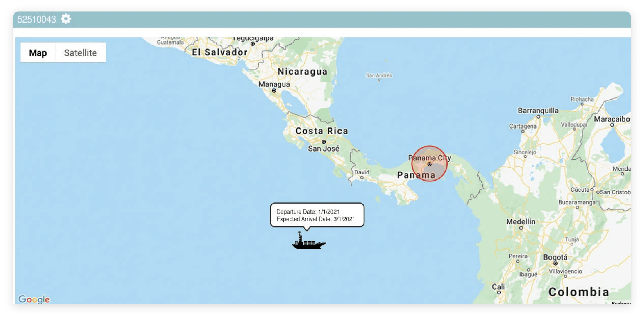This screenshot has height=319, width=644.
Task: Click the shipment ID 52510043
Action: pyautogui.click(x=36, y=19)
